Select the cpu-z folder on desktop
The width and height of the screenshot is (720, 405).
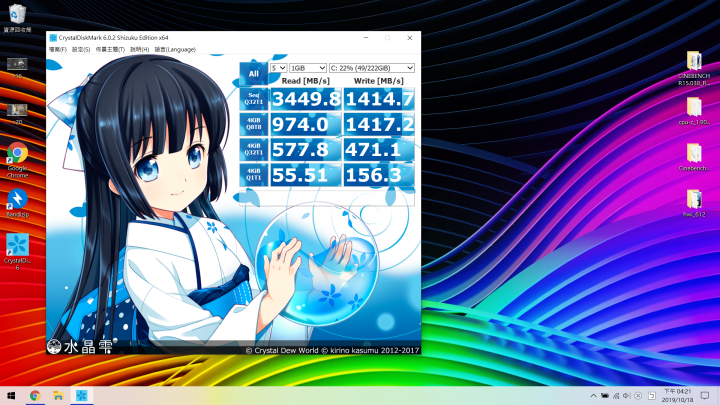click(x=694, y=111)
